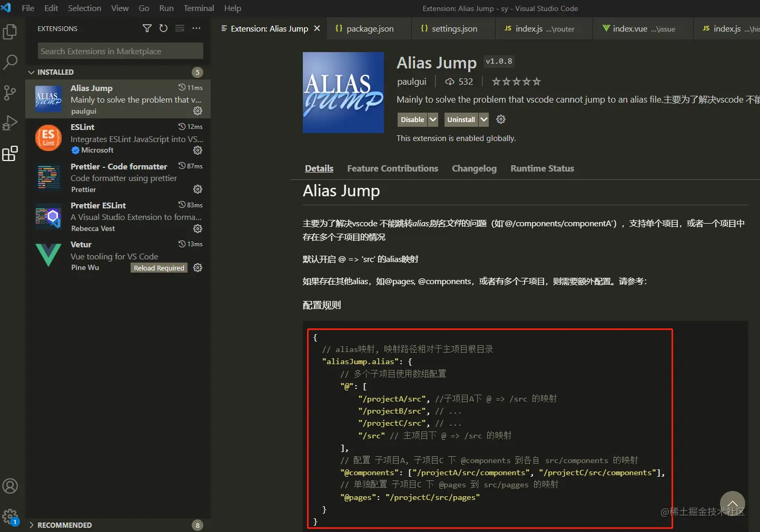Screen dimensions: 760x532
Task: Open the Explorer view in activity bar
Action: [10, 32]
